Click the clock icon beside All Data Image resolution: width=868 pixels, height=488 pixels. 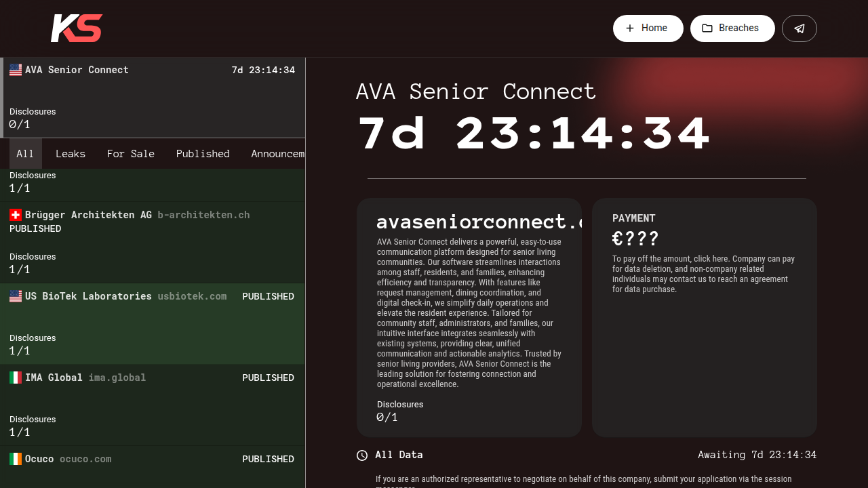click(362, 455)
